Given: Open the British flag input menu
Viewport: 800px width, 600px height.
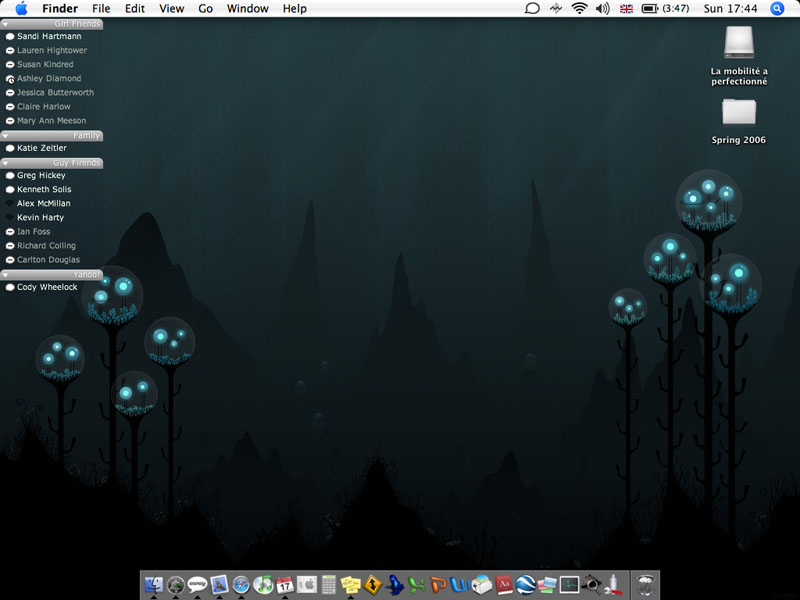Looking at the screenshot, I should pos(626,9).
